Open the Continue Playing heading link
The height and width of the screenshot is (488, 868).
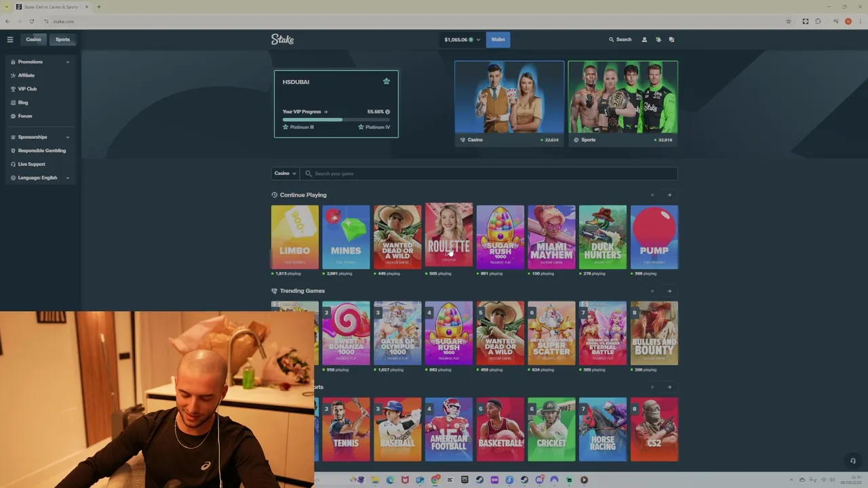point(303,195)
